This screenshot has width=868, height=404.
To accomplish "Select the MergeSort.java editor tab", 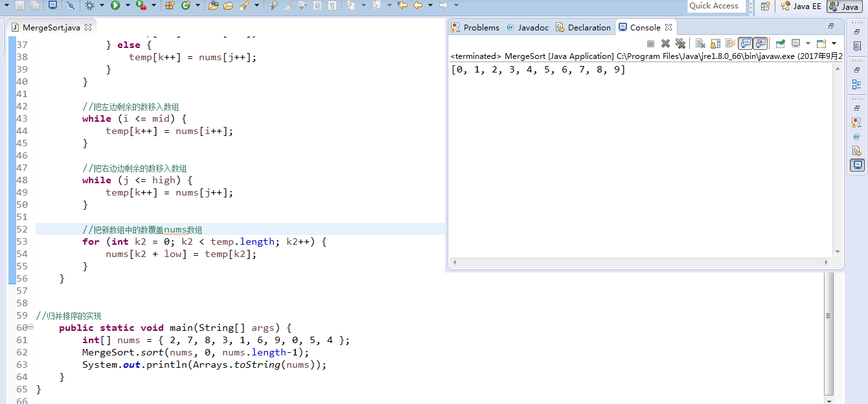I will point(51,27).
